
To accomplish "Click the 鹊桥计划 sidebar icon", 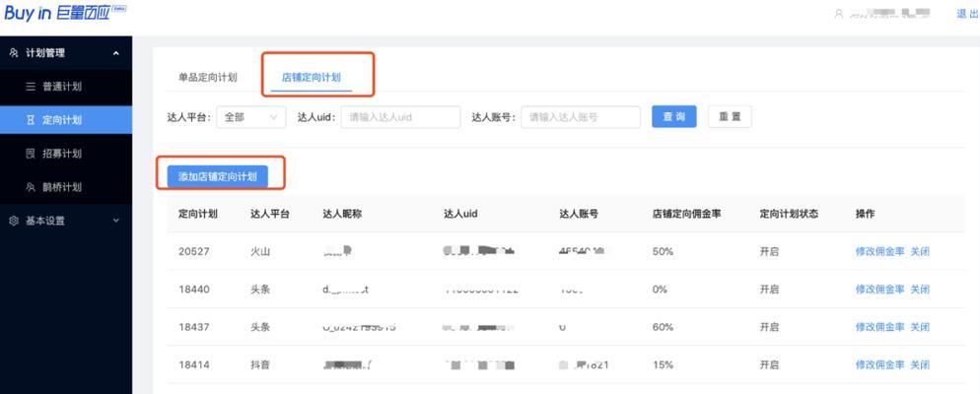I will click(31, 187).
